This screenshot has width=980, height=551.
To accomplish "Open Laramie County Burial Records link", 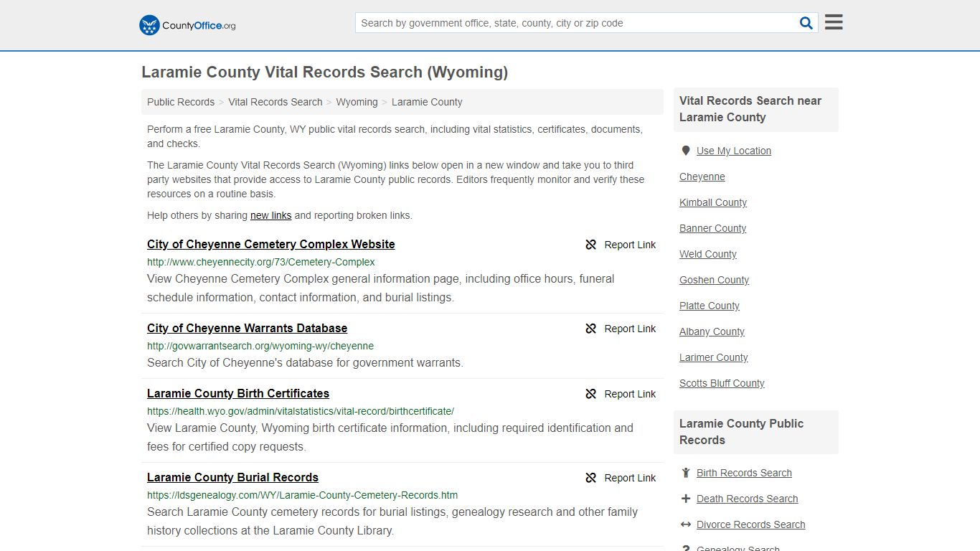I will [x=233, y=478].
